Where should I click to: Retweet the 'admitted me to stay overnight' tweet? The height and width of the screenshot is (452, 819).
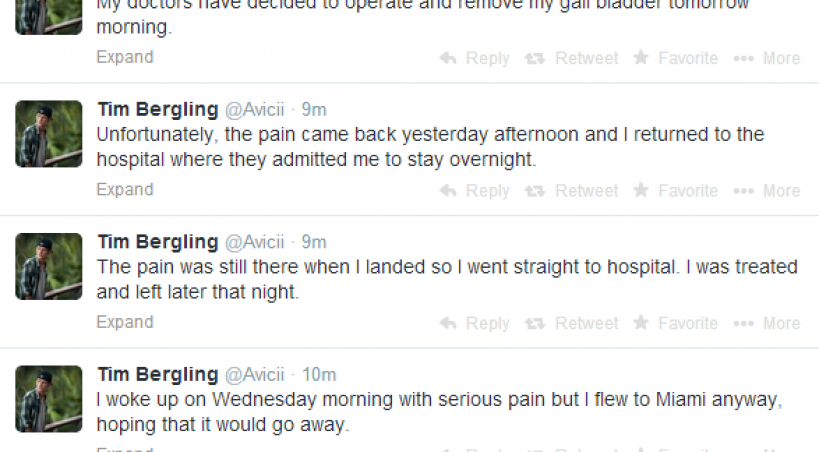point(573,191)
